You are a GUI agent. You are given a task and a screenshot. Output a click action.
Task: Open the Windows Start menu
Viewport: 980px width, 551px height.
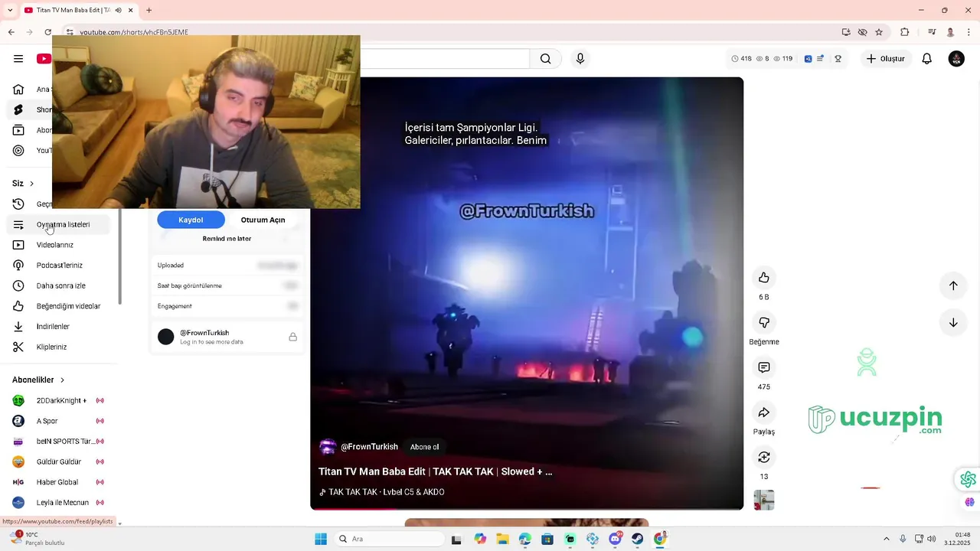click(321, 539)
